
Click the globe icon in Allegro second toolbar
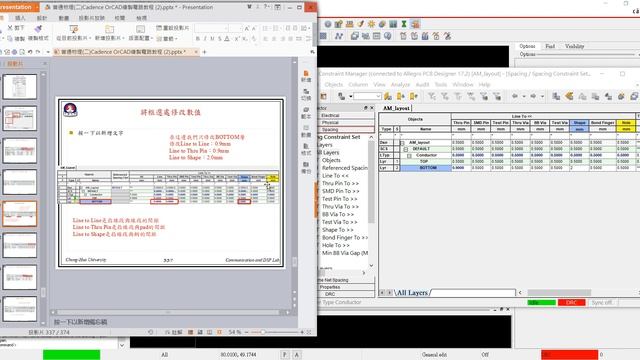[x=387, y=36]
